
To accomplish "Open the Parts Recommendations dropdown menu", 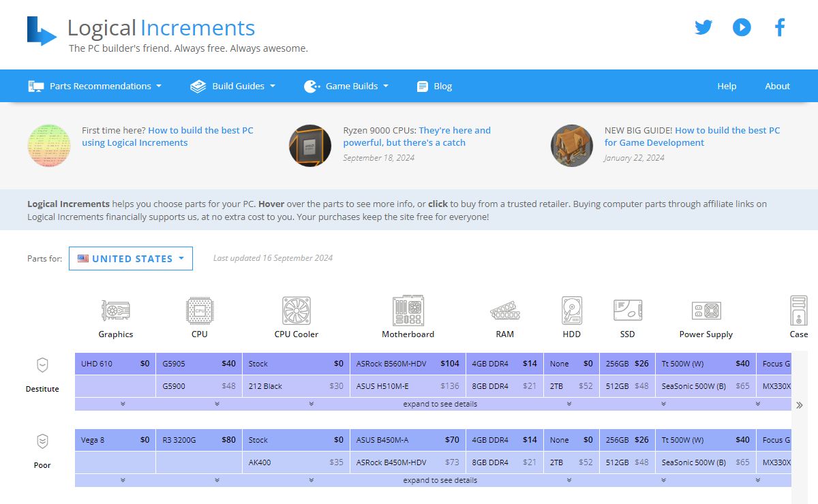I will click(x=95, y=86).
